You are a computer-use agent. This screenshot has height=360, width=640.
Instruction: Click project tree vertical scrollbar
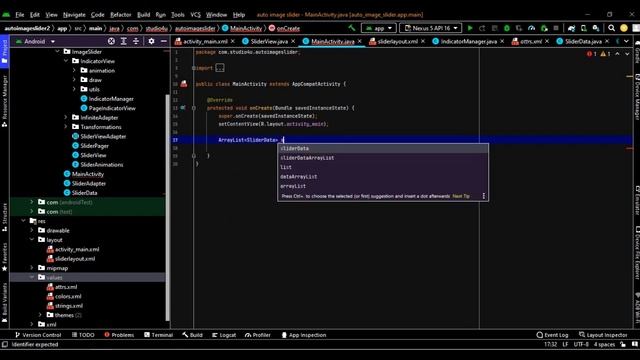click(x=167, y=207)
